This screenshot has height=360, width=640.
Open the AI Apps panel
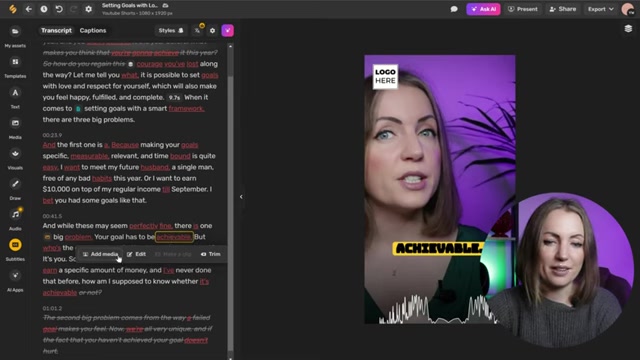[x=15, y=281]
